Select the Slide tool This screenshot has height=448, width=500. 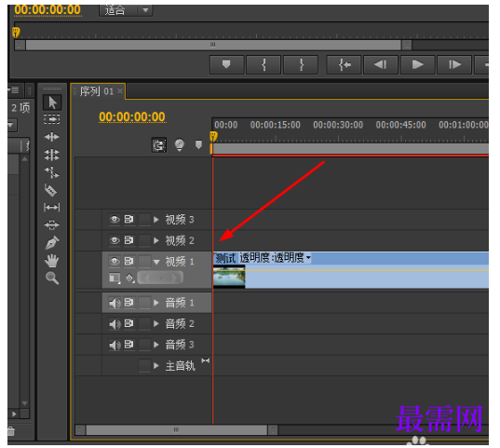point(51,225)
